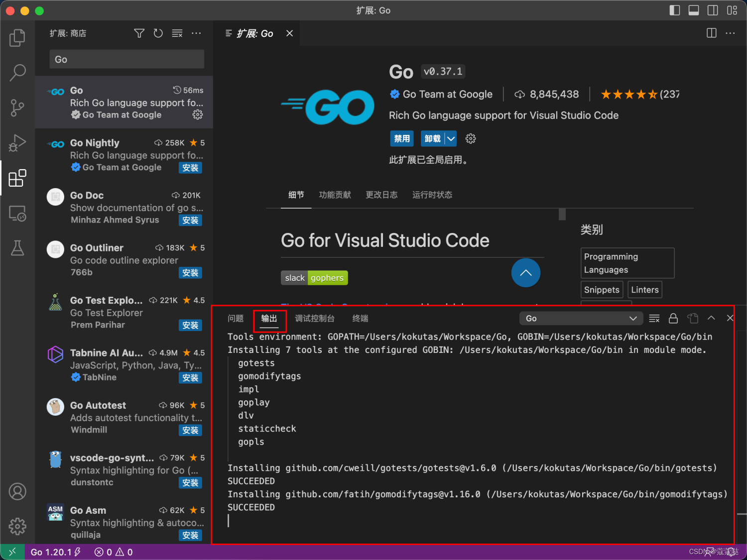747x560 pixels.
Task: Click the Snippets category tag
Action: [602, 290]
